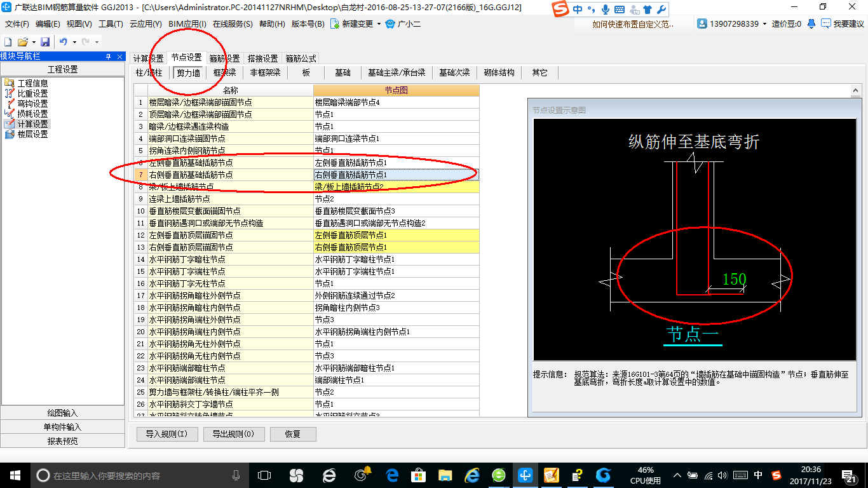Open the 云应用(Y) menu

coord(146,24)
